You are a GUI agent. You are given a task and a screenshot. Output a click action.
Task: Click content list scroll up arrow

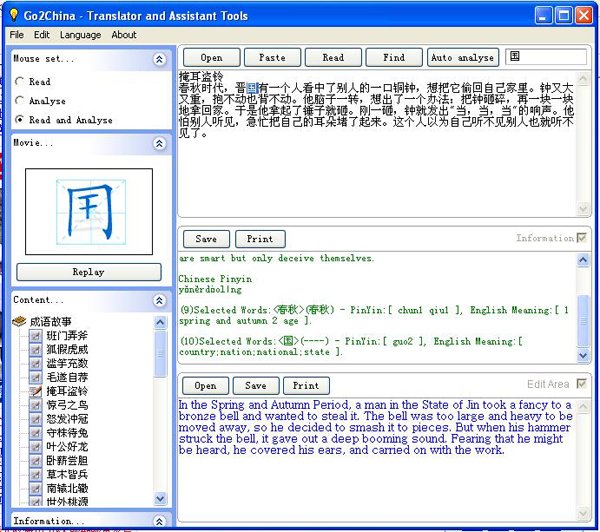point(160,323)
